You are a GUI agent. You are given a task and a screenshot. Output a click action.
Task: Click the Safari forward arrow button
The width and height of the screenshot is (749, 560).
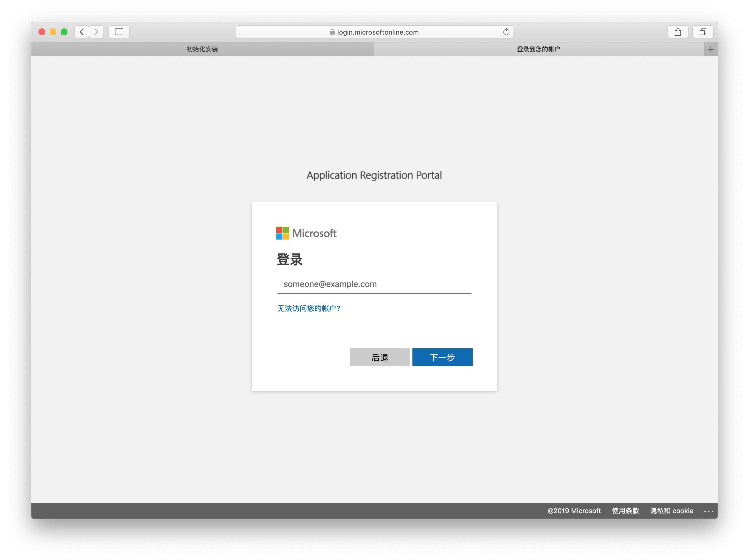pyautogui.click(x=96, y=32)
